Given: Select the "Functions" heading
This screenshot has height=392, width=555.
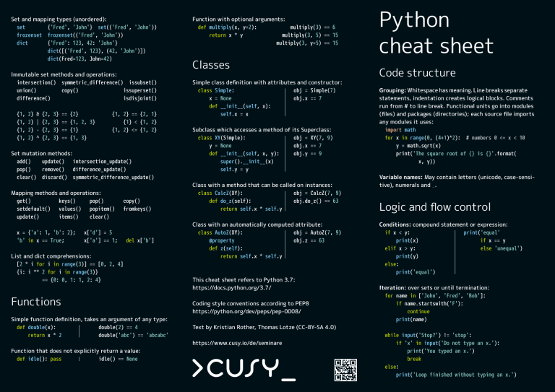Looking at the screenshot, I should tap(36, 302).
